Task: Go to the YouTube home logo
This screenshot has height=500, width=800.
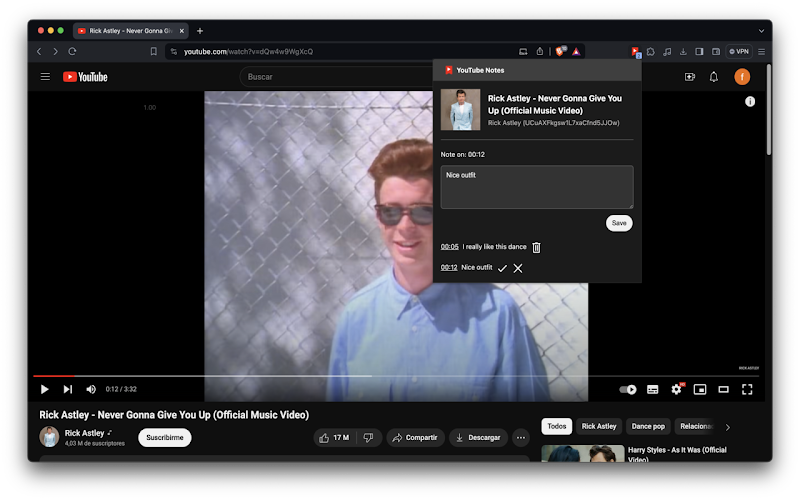Action: click(85, 77)
